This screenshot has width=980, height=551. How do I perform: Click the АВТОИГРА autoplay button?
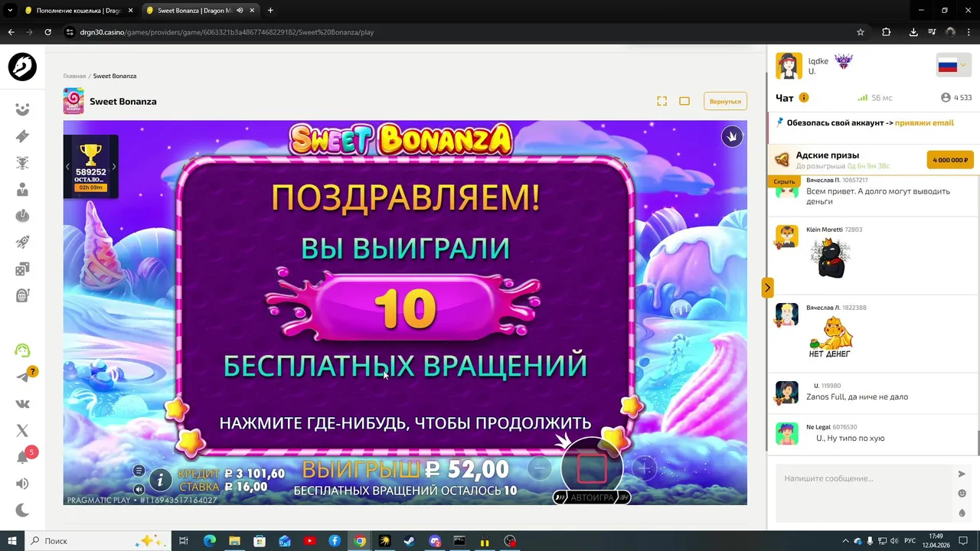[x=592, y=497]
